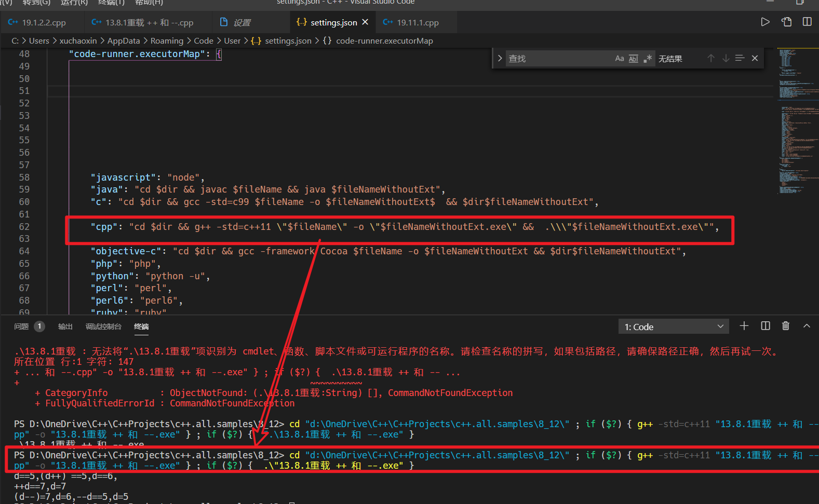Go to next match arrow
This screenshot has width=819, height=504.
726,58
